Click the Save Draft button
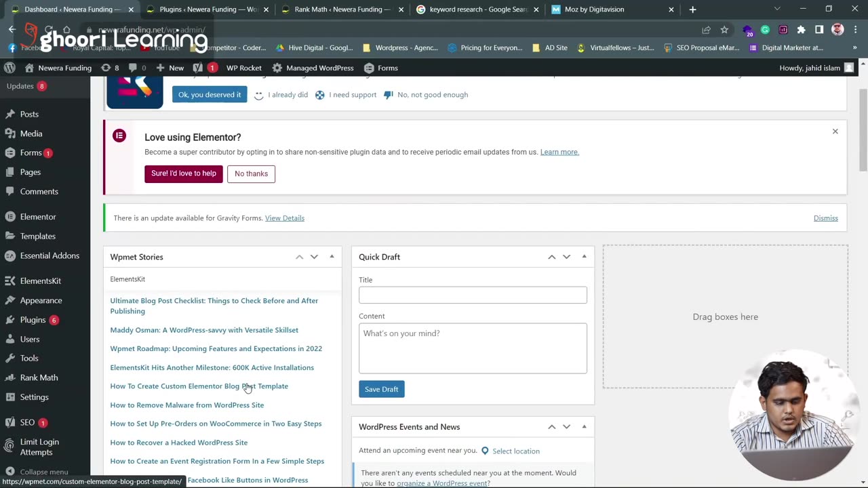 pyautogui.click(x=381, y=389)
